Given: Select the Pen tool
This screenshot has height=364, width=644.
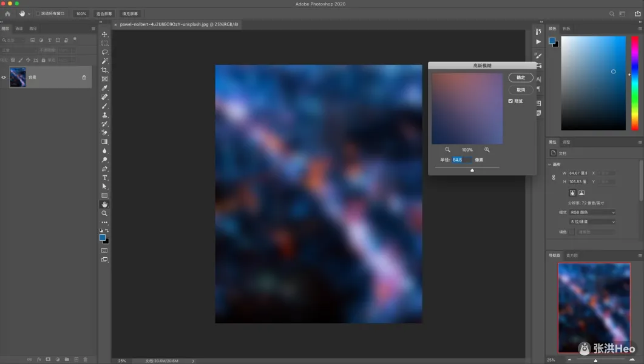Looking at the screenshot, I should pos(104,169).
